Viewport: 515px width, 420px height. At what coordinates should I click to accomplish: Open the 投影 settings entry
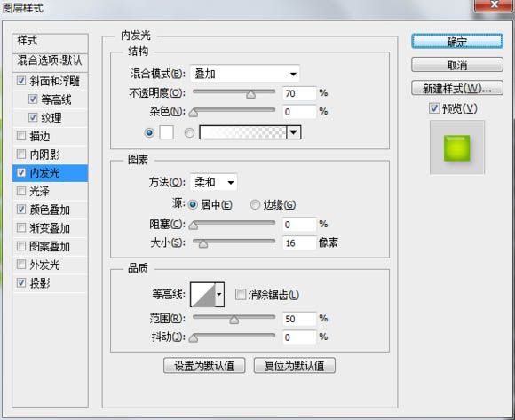coord(40,282)
